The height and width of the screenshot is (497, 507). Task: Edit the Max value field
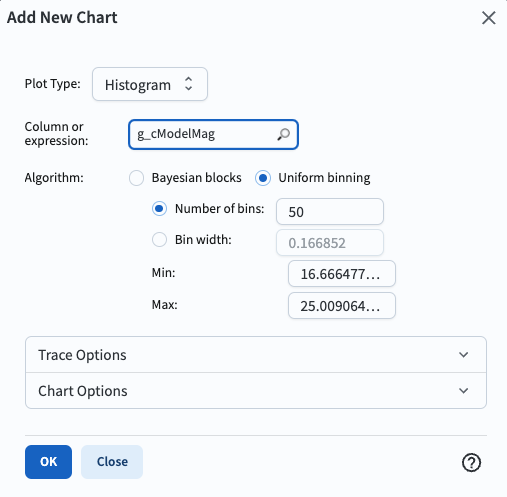342,306
